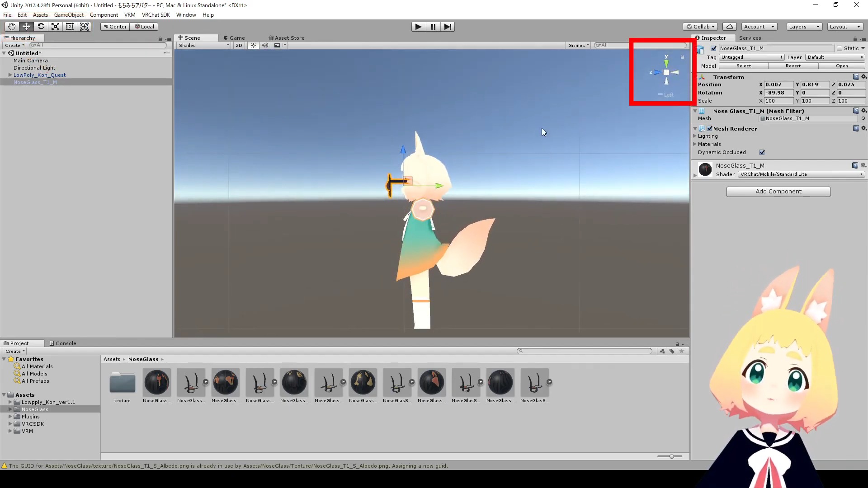Open the texture folder thumbnail

click(x=122, y=383)
